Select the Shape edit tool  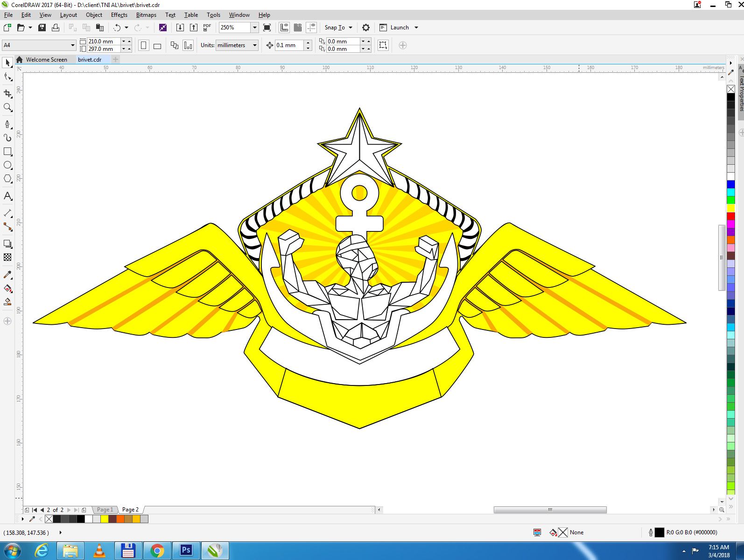point(7,77)
